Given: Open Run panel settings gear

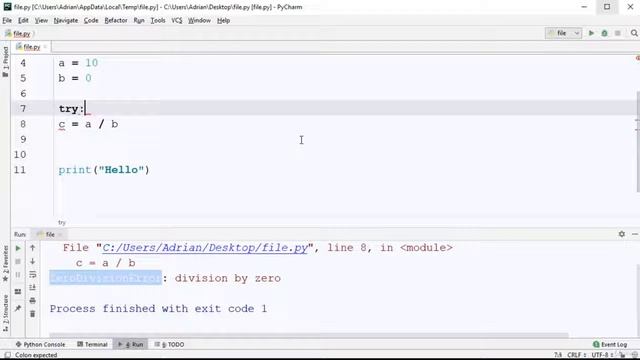Looking at the screenshot, I should [x=622, y=234].
